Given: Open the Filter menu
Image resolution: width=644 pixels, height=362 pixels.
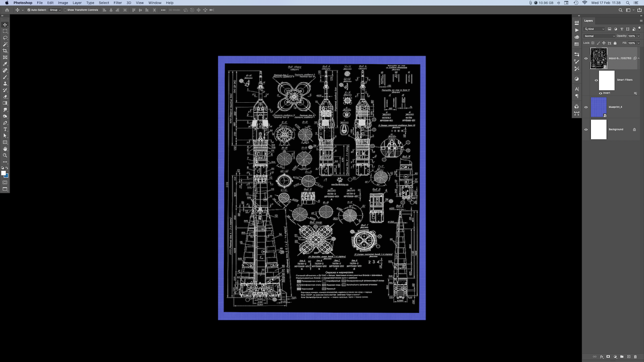Looking at the screenshot, I should click(118, 3).
